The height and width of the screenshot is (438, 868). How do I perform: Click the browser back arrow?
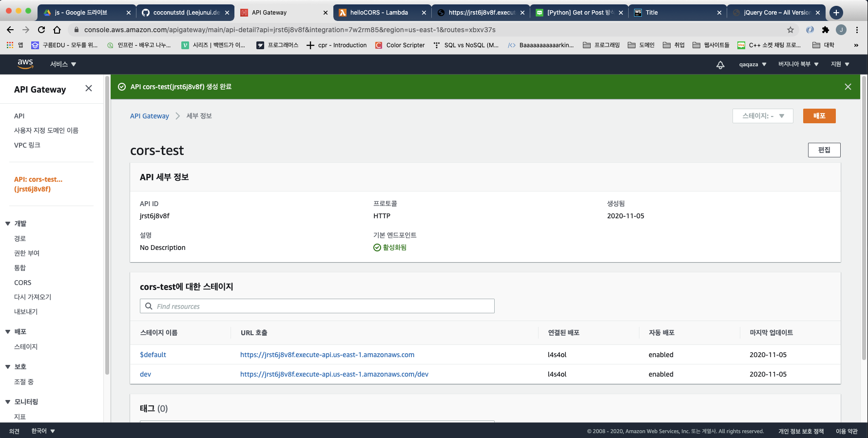10,30
